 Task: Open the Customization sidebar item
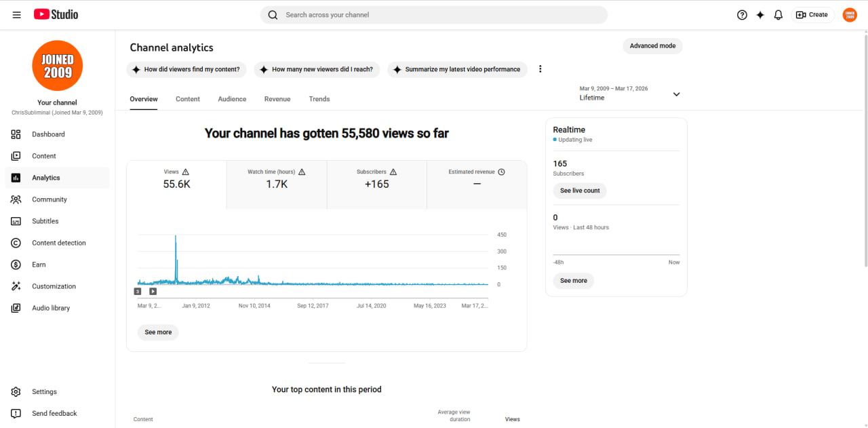coord(58,286)
